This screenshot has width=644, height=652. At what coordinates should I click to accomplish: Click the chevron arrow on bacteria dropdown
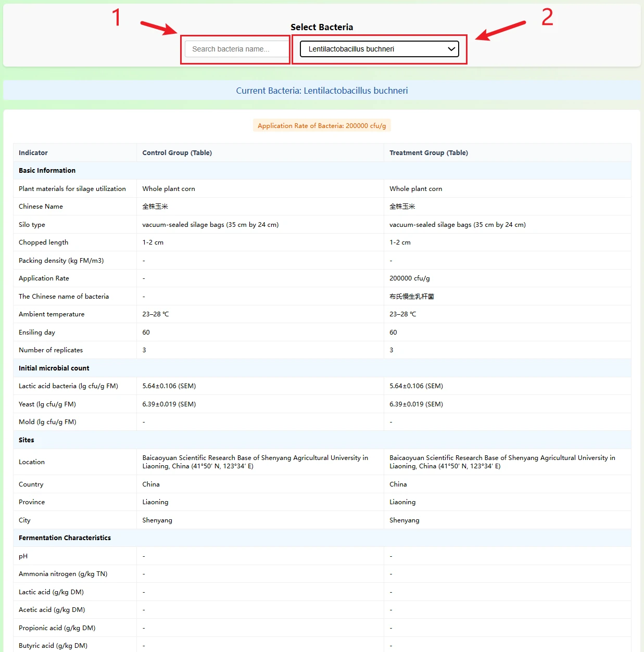click(x=451, y=49)
